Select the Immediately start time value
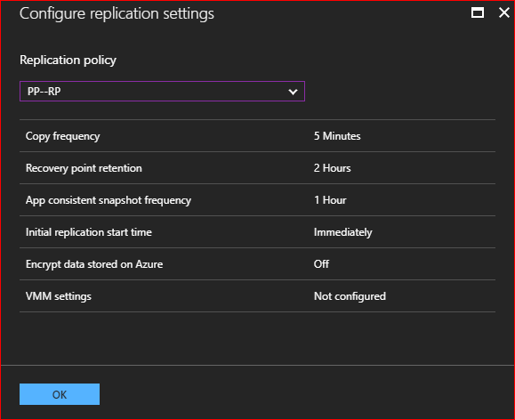This screenshot has height=420, width=515. pyautogui.click(x=343, y=232)
